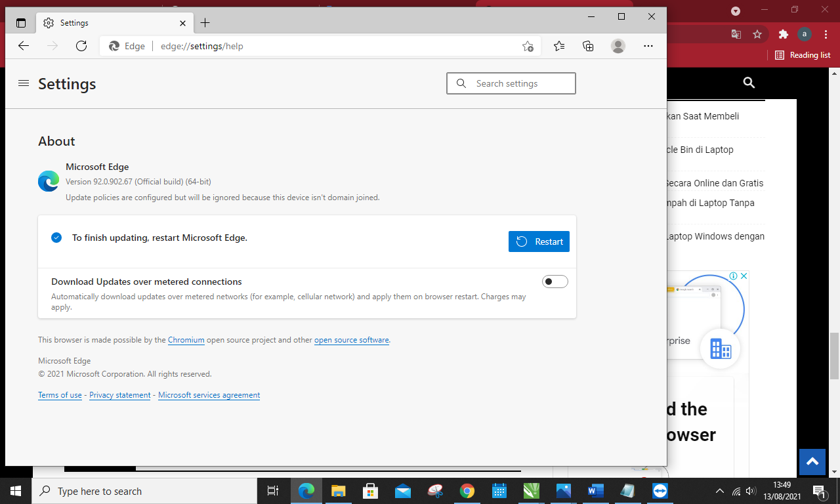Viewport: 840px width, 504px height.
Task: Open the Edge profile avatar
Action: tap(618, 46)
